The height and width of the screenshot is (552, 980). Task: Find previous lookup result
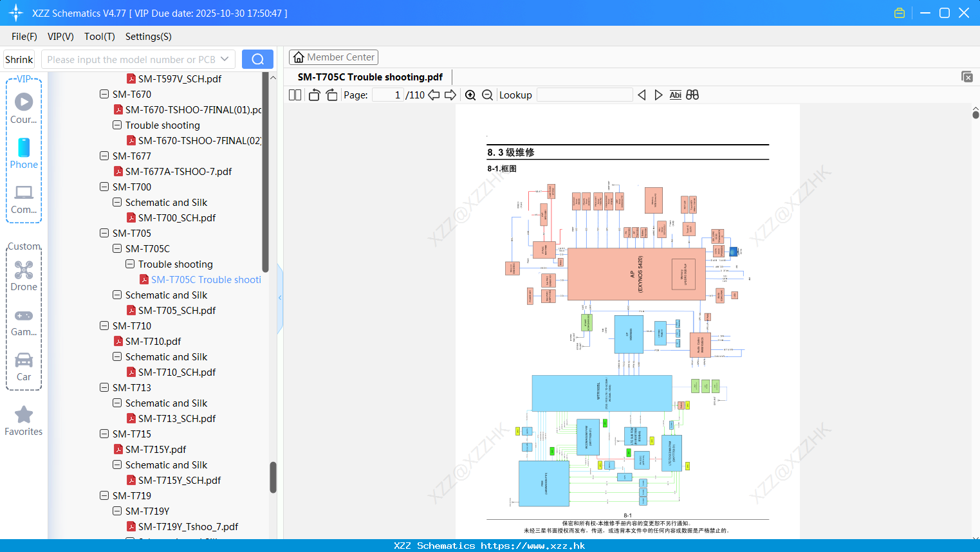[642, 95]
